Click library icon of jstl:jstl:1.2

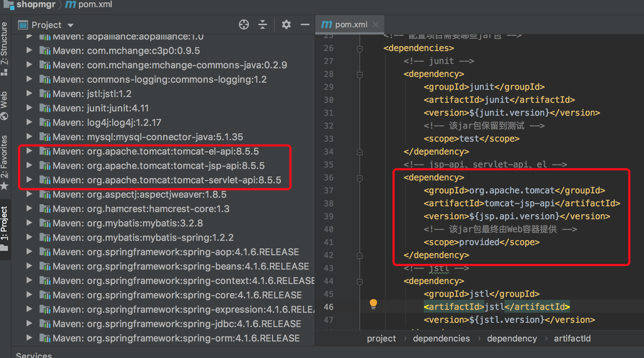(45, 94)
